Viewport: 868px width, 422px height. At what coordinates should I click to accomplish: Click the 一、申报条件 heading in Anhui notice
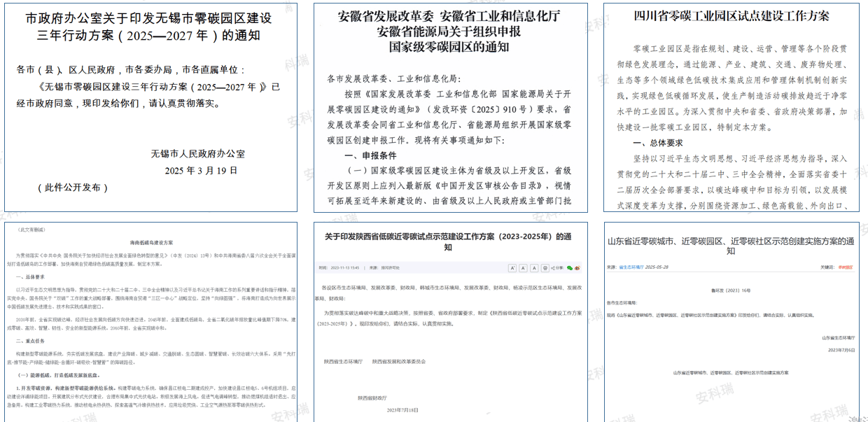[x=370, y=155]
